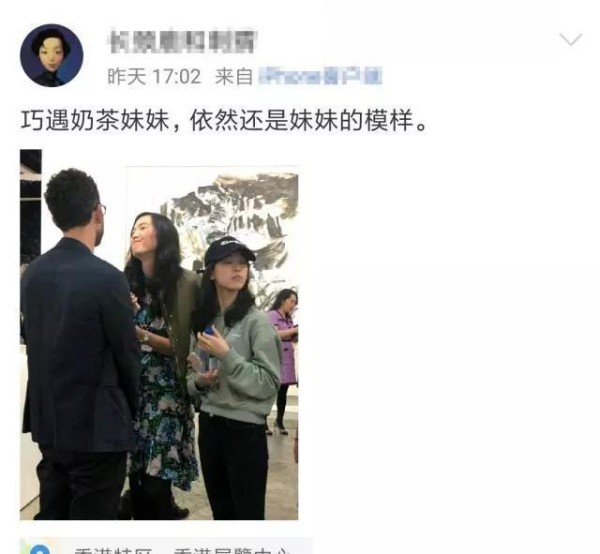Tap the green sweatshirt area of the photo
Viewport: 600px width, 554px height.
[x=239, y=367]
